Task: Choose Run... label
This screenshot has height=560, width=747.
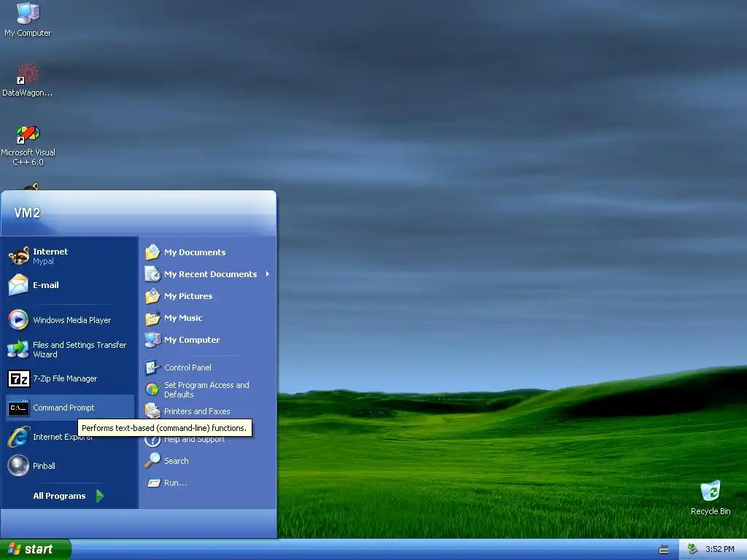Action: pos(175,483)
